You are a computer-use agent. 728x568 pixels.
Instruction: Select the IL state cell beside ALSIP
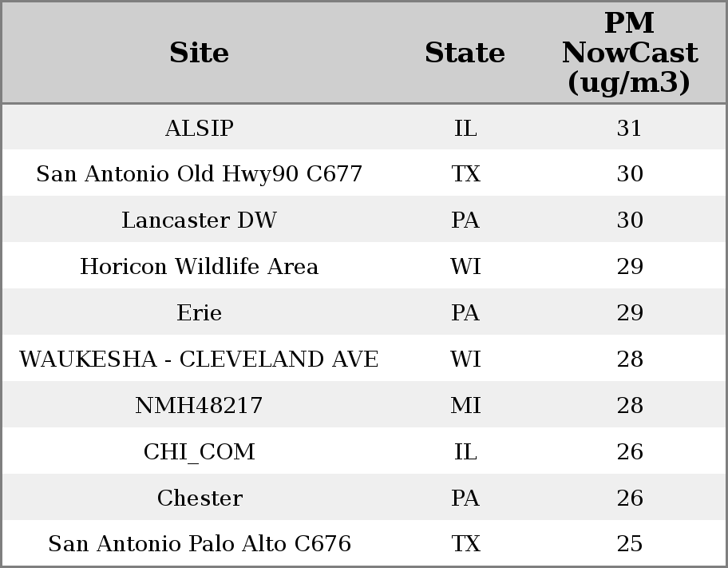(x=465, y=128)
